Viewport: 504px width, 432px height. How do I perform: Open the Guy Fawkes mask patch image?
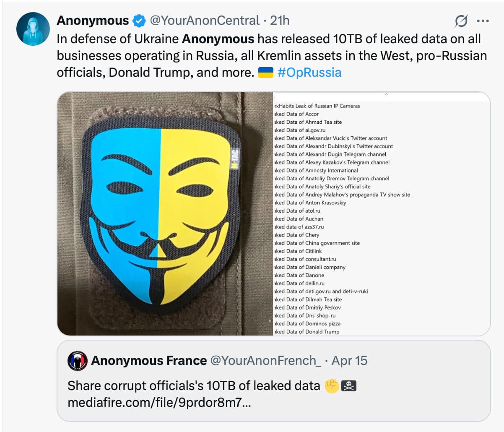165,213
